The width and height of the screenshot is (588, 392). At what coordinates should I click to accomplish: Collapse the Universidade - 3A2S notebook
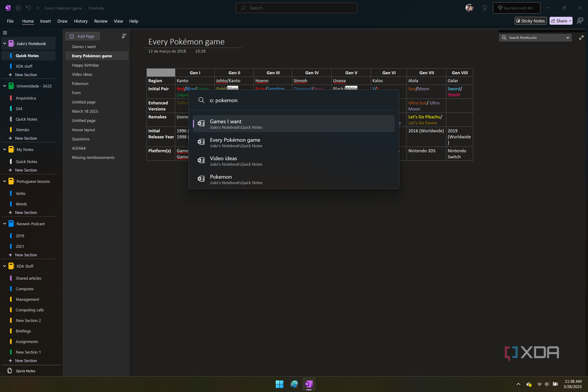[5, 86]
